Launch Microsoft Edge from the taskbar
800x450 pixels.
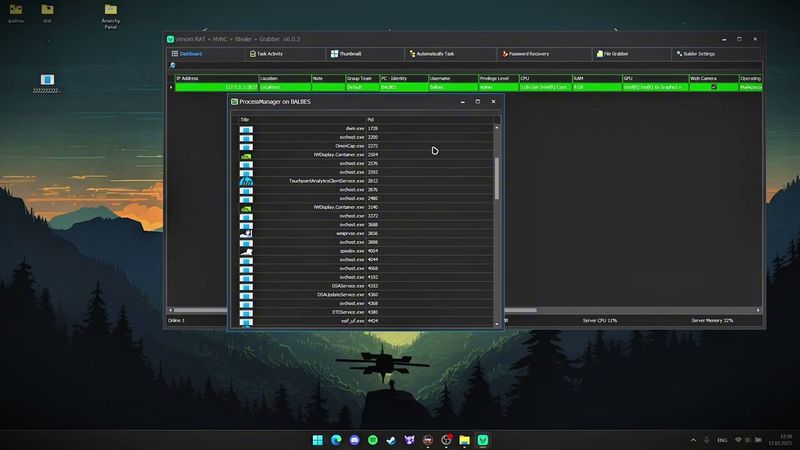[x=336, y=440]
